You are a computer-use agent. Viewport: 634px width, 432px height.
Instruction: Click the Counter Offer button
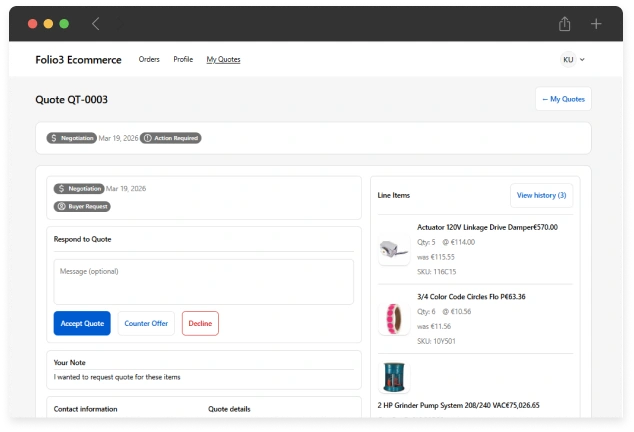146,323
